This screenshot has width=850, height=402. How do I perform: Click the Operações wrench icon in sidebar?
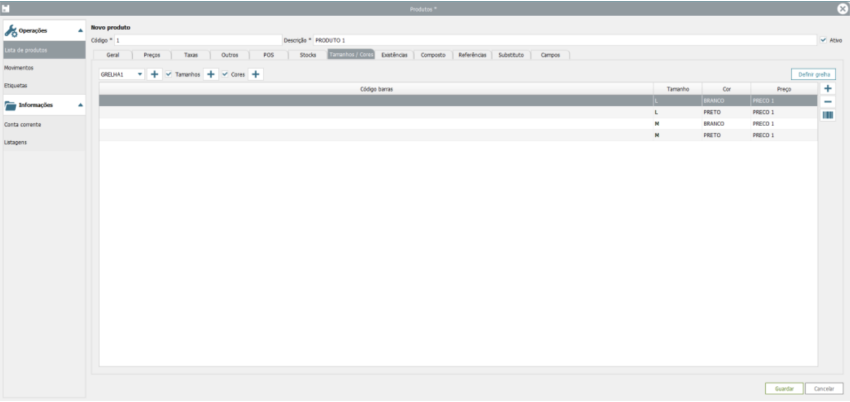pos(11,30)
